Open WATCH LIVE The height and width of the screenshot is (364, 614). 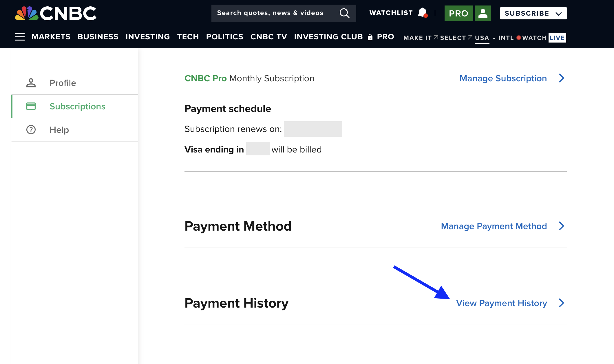pos(544,38)
